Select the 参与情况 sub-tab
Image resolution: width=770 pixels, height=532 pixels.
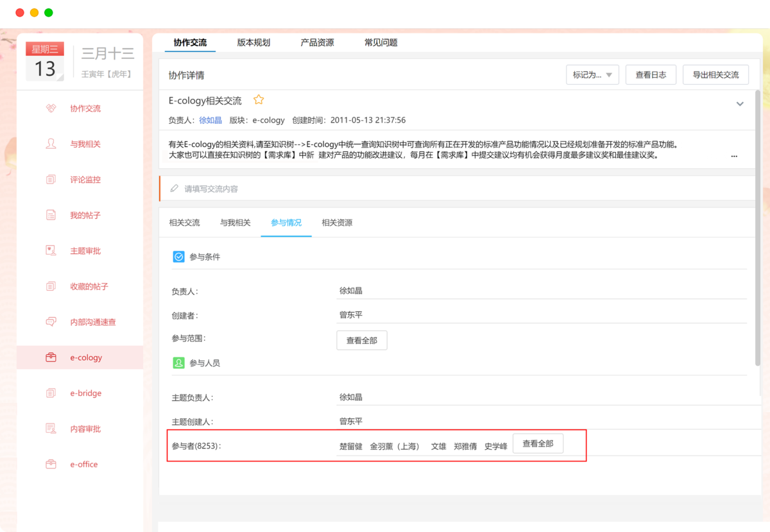click(286, 223)
